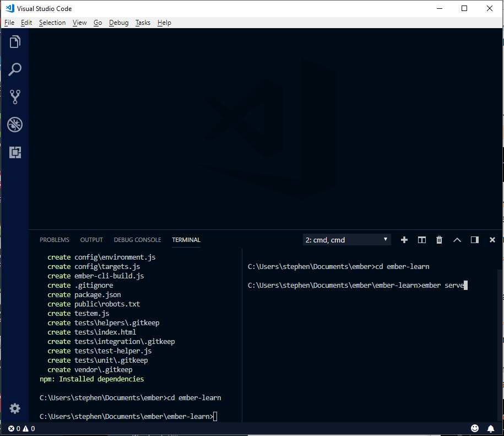Open the Manage gear icon
Screen dimensions: 504x436
click(15, 408)
